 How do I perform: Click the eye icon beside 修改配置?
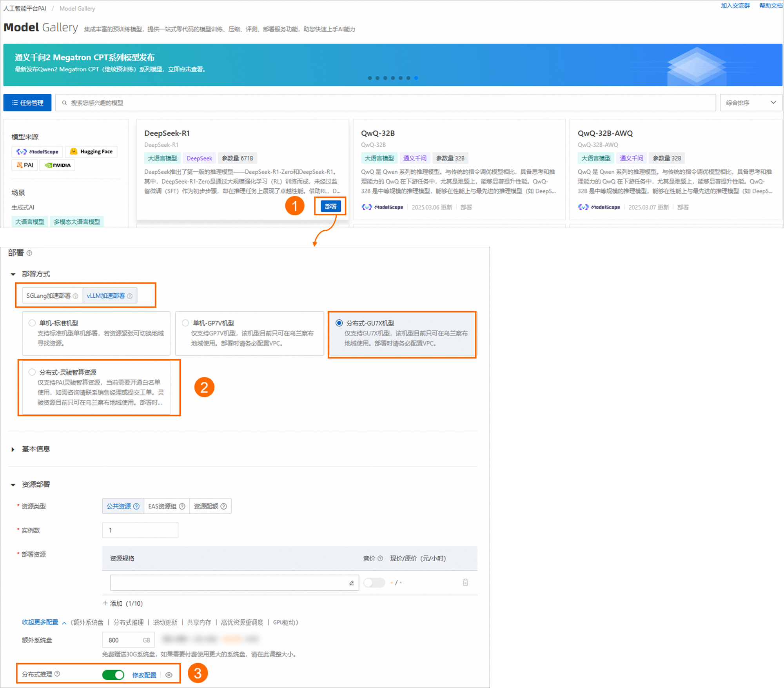(x=169, y=675)
